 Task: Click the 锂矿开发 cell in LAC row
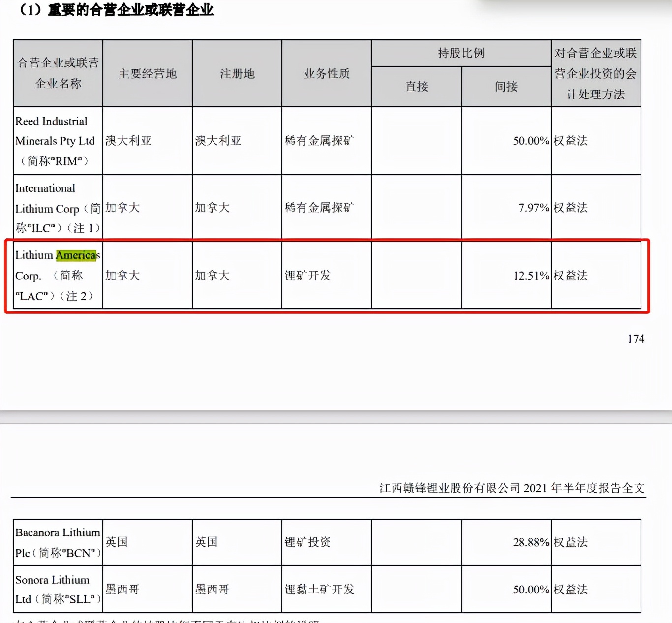(307, 276)
